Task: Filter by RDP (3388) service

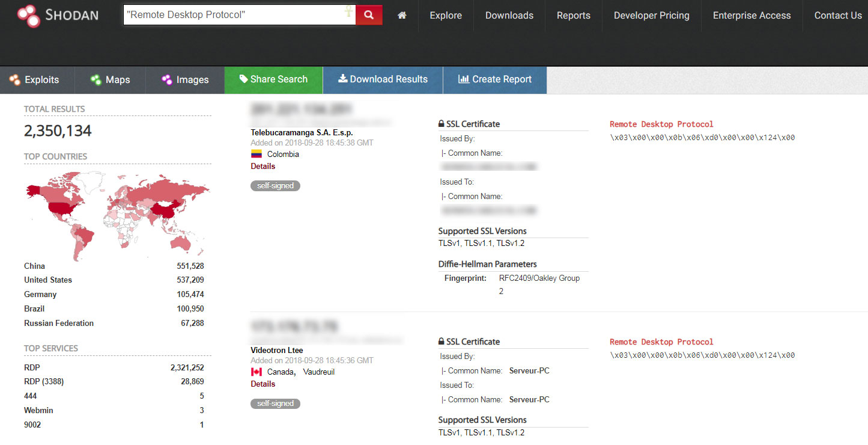Action: 44,381
